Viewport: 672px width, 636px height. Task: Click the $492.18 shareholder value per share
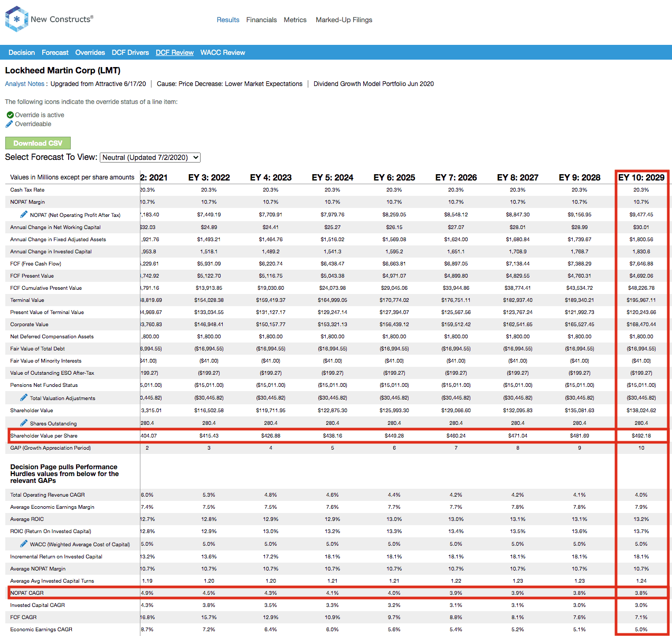pyautogui.click(x=641, y=436)
